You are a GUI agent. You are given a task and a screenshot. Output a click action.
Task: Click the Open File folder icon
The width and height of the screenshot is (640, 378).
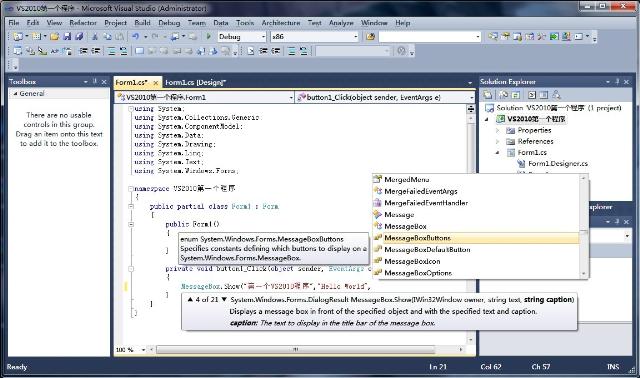point(54,37)
